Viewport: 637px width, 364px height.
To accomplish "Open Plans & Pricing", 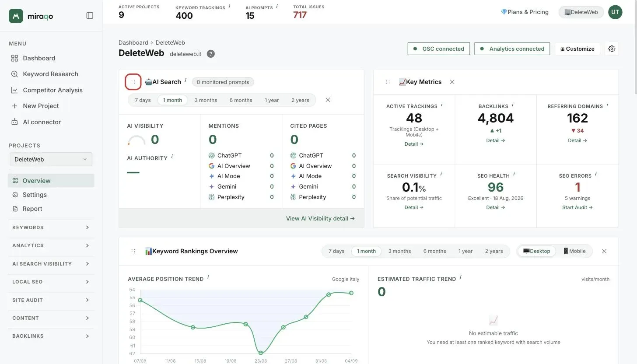I will (525, 12).
